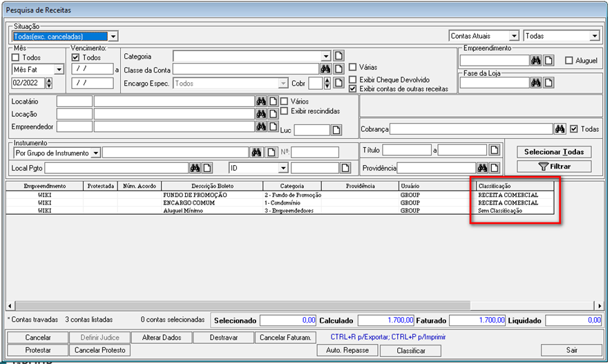Screen dimensions: 612x364
Task: Click the page icon beside Cobr stepper
Action: tap(338, 83)
